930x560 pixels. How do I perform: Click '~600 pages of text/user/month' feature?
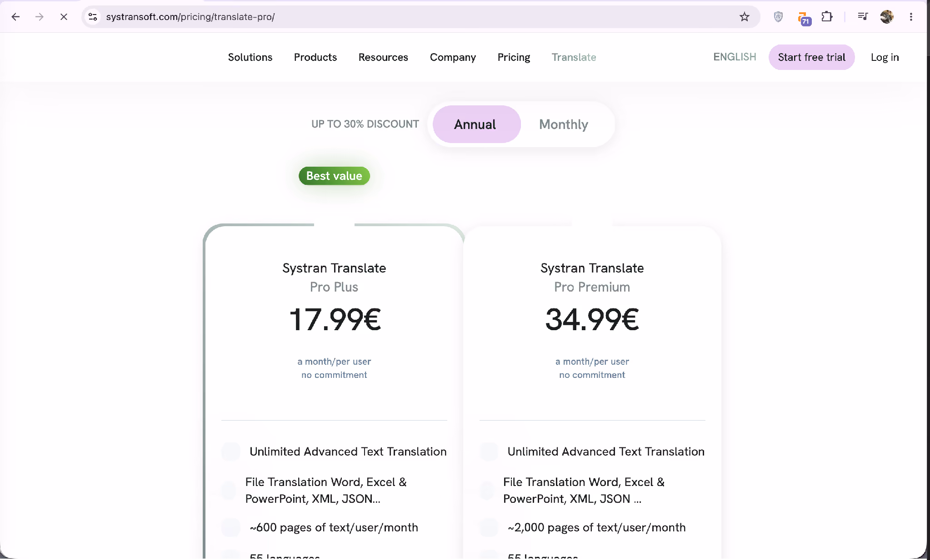click(334, 527)
